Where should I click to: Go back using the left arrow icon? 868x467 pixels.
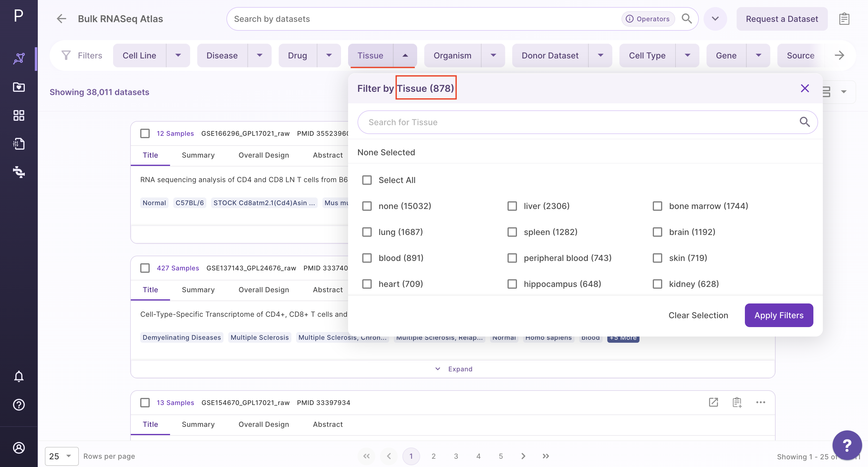click(x=61, y=19)
